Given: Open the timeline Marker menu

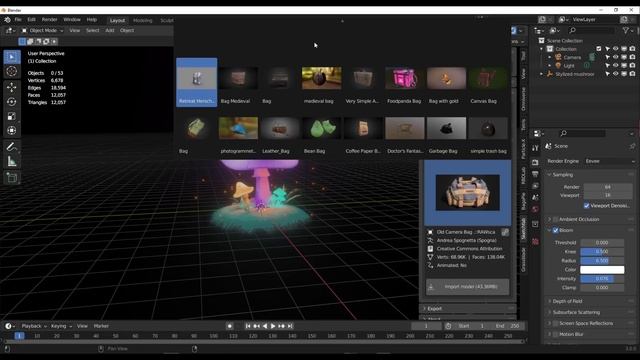Looking at the screenshot, I should pos(101,326).
